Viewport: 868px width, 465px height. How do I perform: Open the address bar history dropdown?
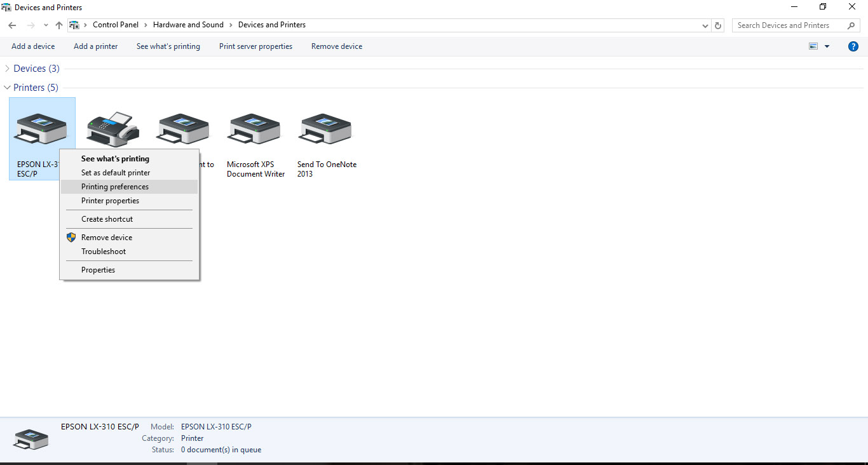pyautogui.click(x=705, y=25)
